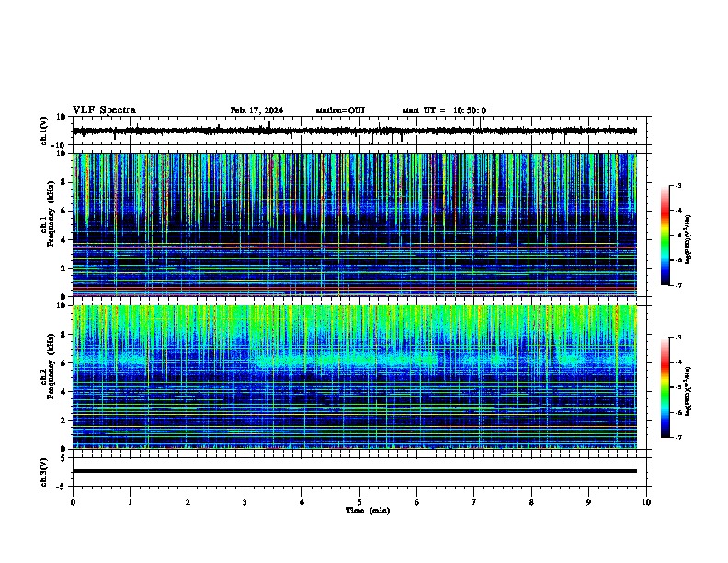Click the "-10" tick on the ch.1(V) axis
This screenshot has height=563, width=728.
[x=60, y=145]
